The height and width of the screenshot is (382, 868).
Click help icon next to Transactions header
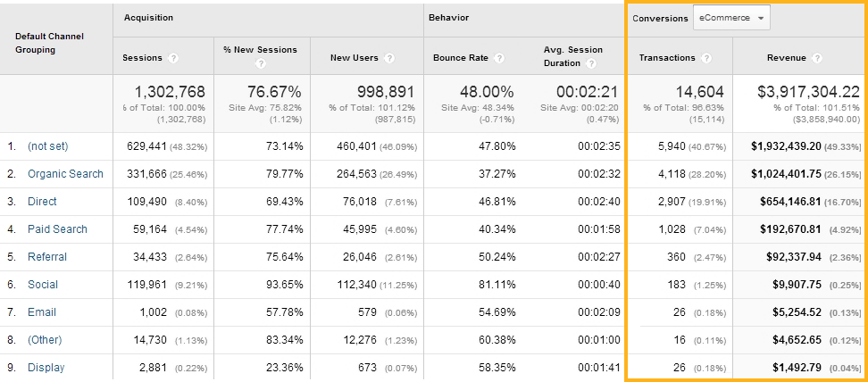tap(706, 58)
